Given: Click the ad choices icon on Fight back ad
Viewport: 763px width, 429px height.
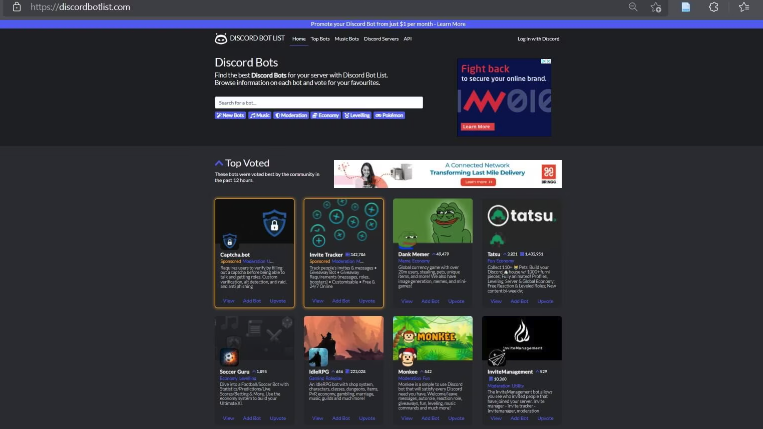Looking at the screenshot, I should (x=546, y=61).
